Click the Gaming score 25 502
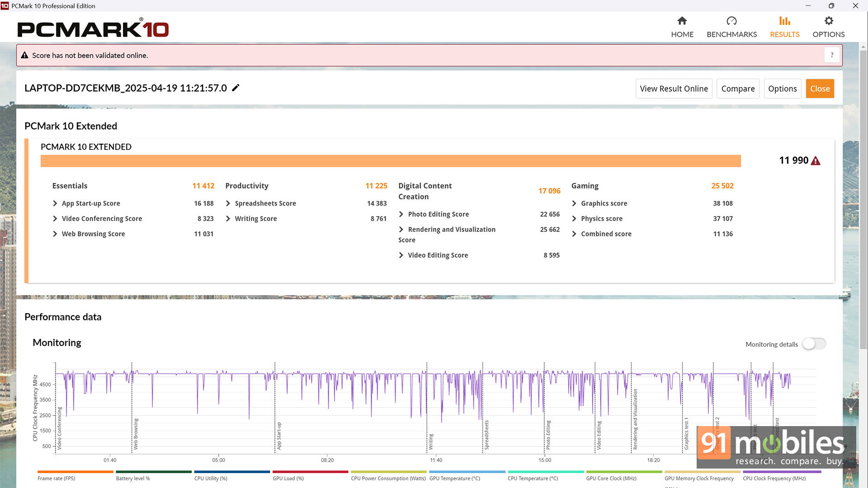 click(x=722, y=186)
